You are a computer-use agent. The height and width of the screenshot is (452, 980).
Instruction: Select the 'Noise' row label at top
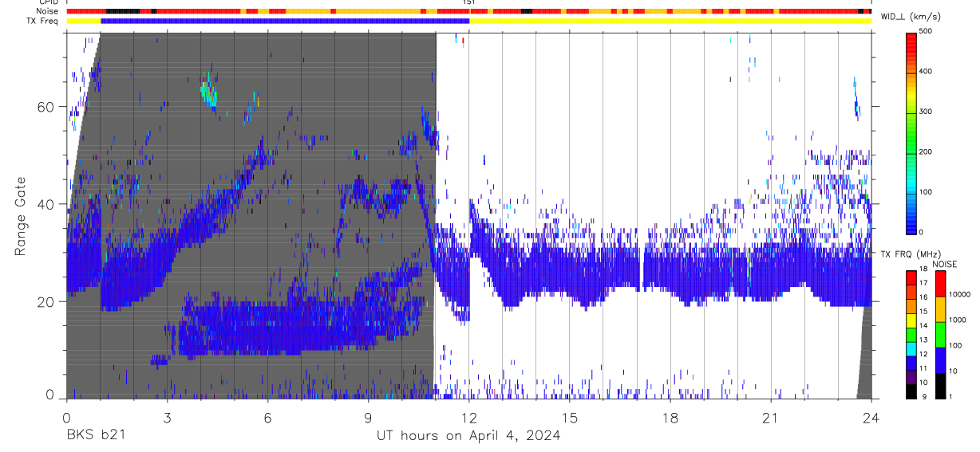[47, 11]
